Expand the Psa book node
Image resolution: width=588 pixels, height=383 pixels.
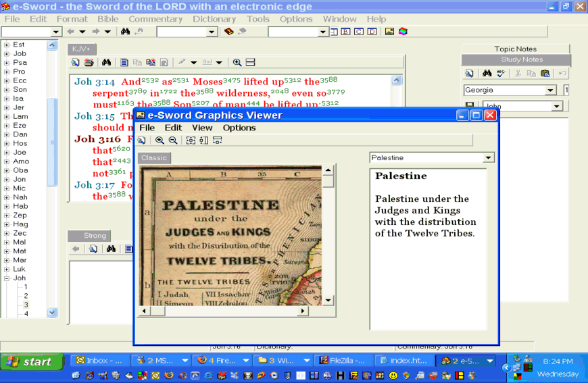tap(6, 63)
